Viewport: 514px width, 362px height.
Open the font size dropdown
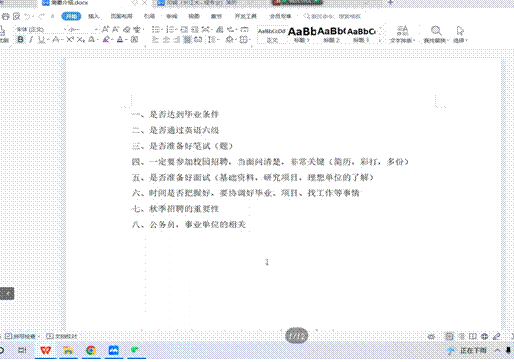(x=82, y=29)
